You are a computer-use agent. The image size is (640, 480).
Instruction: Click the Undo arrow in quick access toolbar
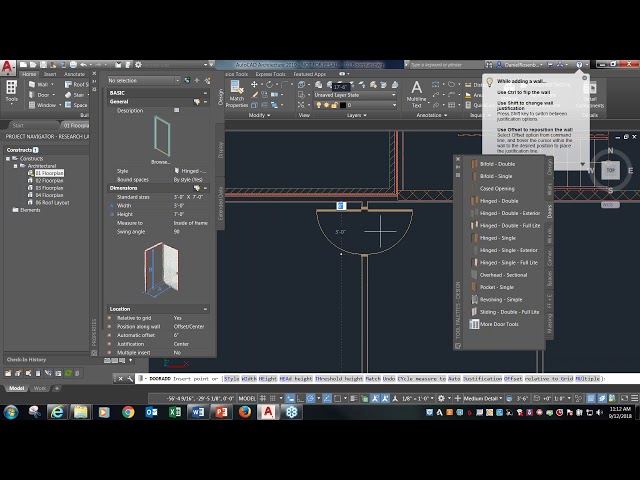[x=84, y=64]
